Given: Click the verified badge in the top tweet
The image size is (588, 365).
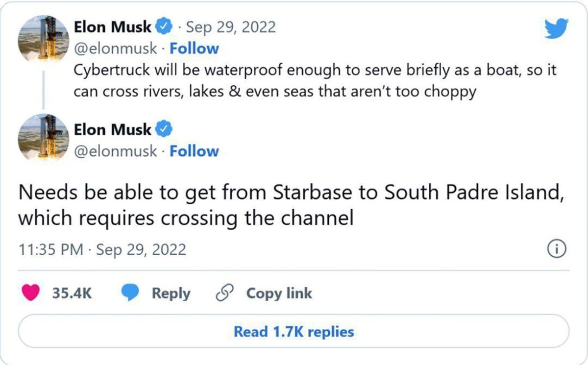Looking at the screenshot, I should point(164,27).
